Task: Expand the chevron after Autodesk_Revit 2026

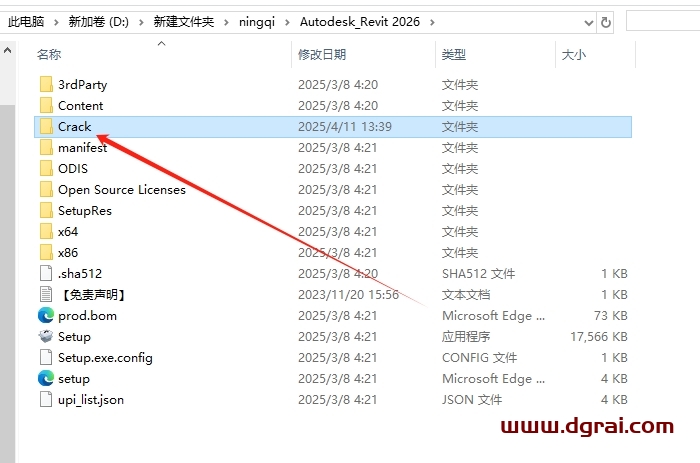Action: 432,22
